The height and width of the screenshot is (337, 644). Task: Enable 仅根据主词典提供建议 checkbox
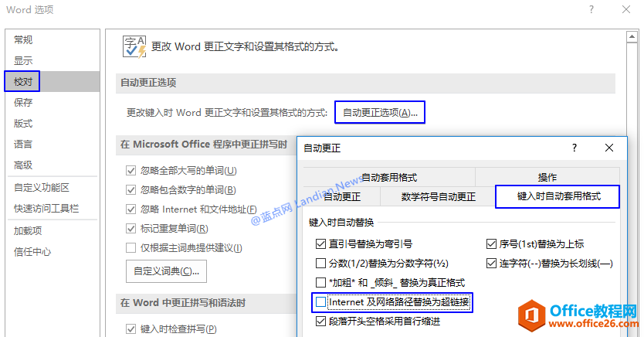tap(130, 248)
